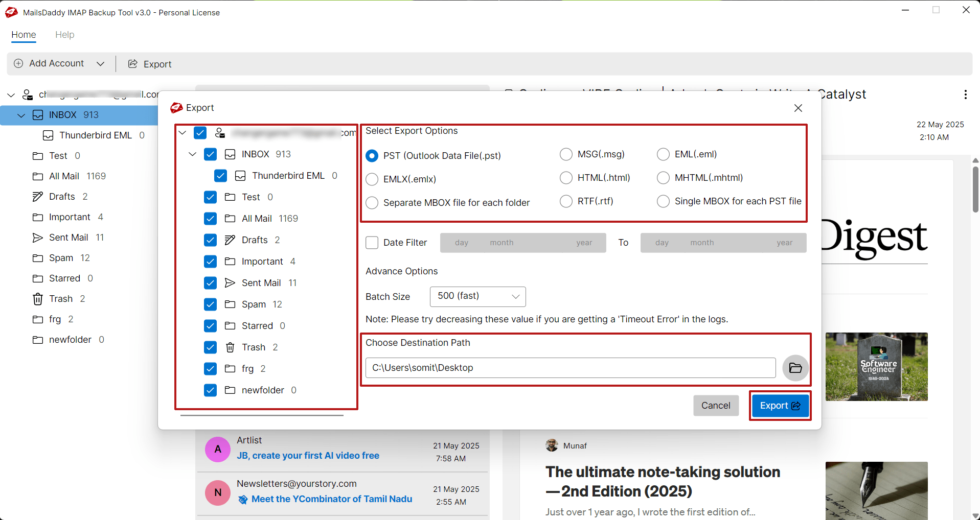Click the Add Account plus icon
This screenshot has height=520, width=980.
18,63
